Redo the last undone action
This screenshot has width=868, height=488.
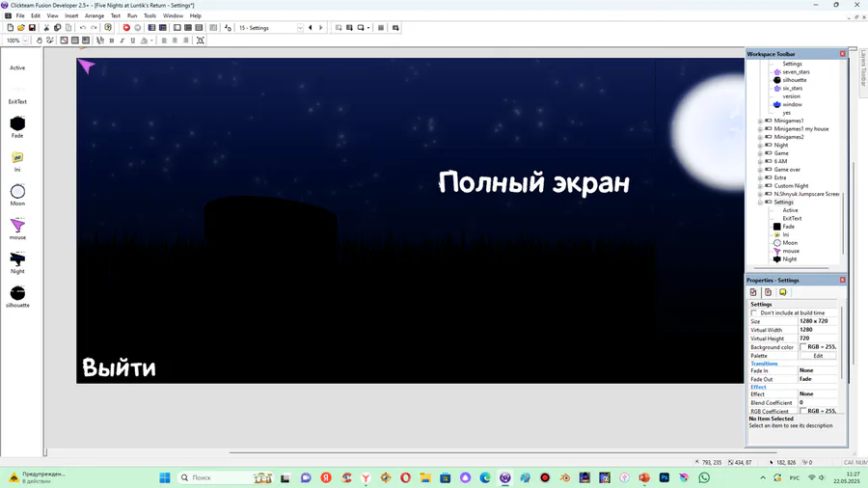(95, 28)
